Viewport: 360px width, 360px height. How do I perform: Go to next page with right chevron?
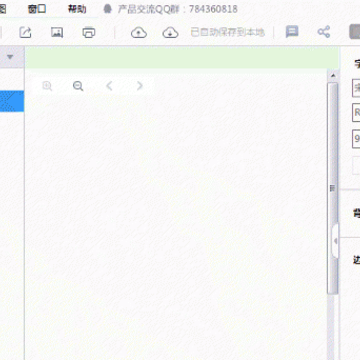pos(140,86)
